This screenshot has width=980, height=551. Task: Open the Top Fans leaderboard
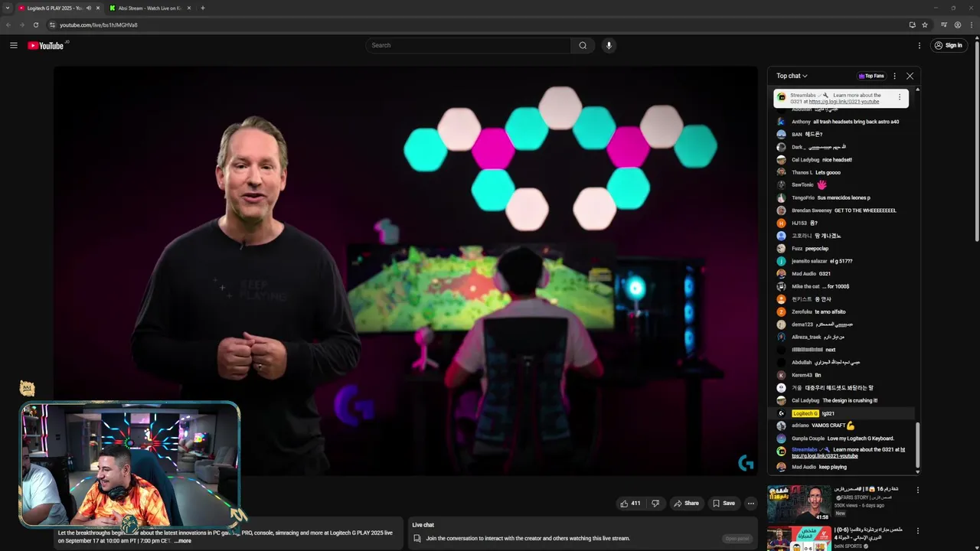[x=871, y=76]
